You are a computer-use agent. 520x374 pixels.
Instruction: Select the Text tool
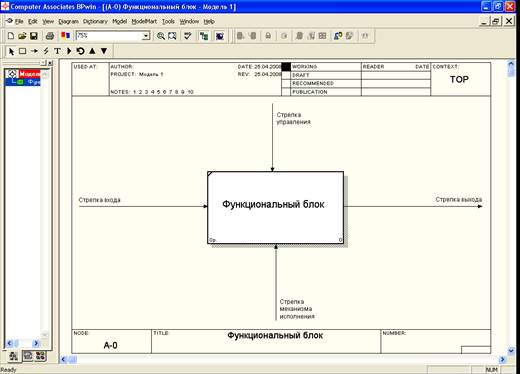[57, 51]
